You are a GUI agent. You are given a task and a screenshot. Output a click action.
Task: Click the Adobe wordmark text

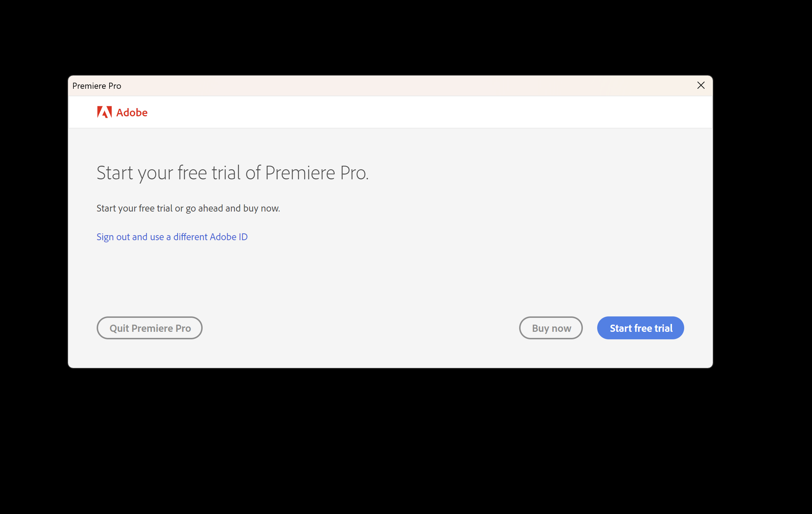coord(132,112)
